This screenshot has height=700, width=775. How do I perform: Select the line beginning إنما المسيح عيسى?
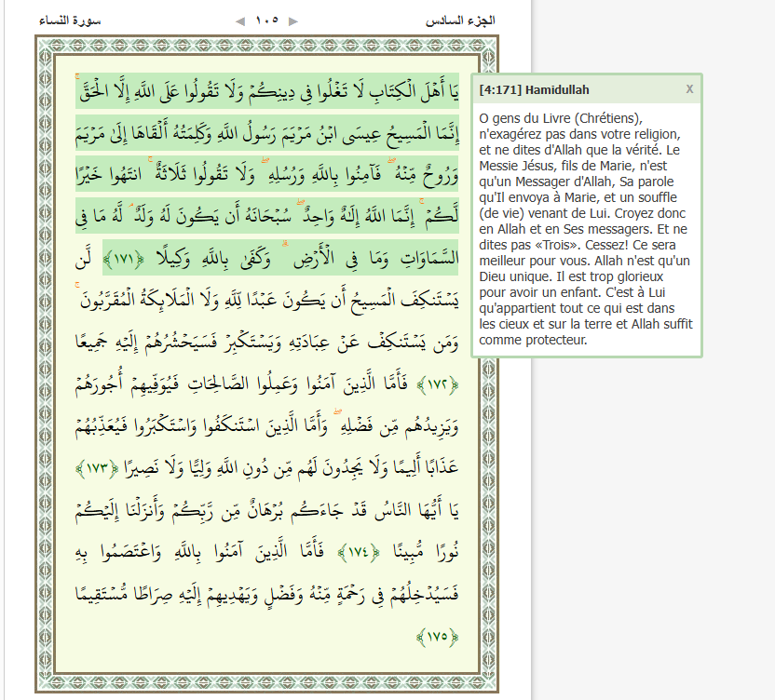click(267, 133)
